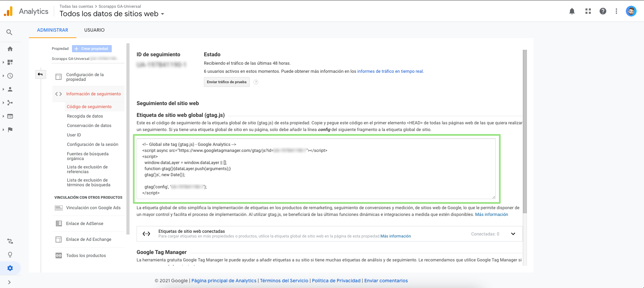Click Enviar tráfico de prueba button
Image resolution: width=644 pixels, height=288 pixels.
(226, 82)
